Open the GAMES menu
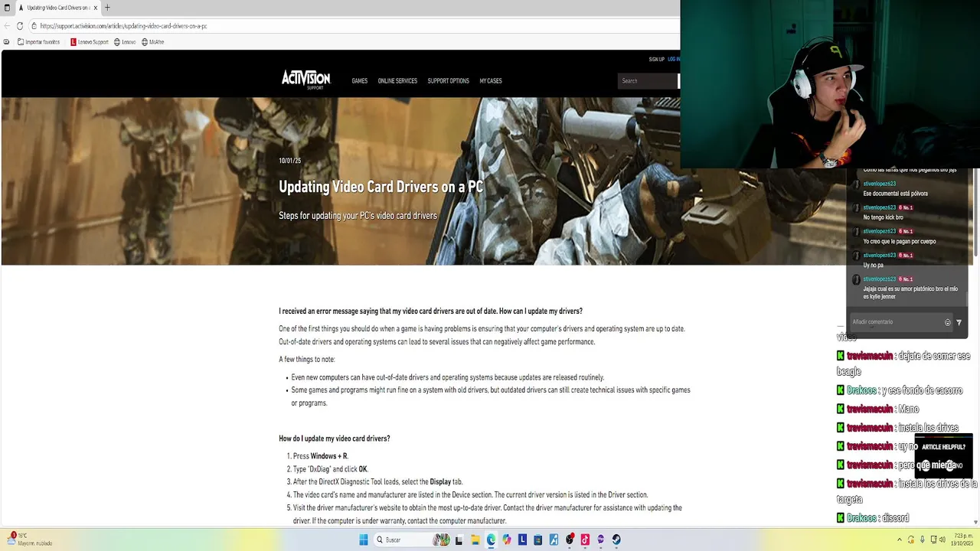980x551 pixels. (360, 81)
